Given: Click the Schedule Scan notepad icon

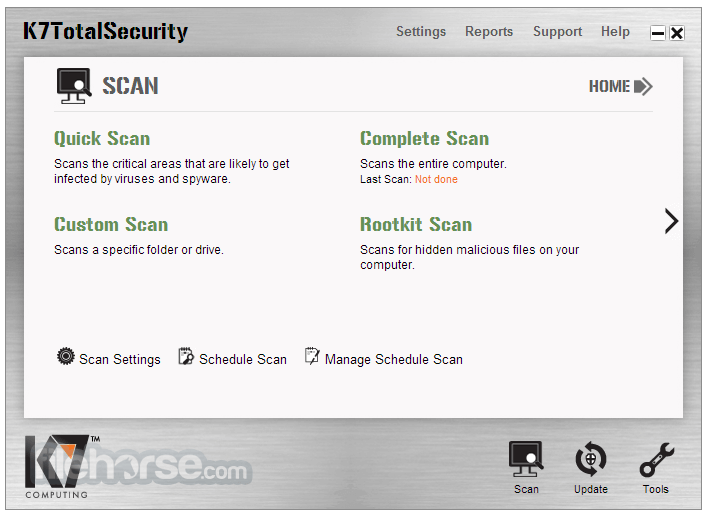Looking at the screenshot, I should tap(186, 356).
